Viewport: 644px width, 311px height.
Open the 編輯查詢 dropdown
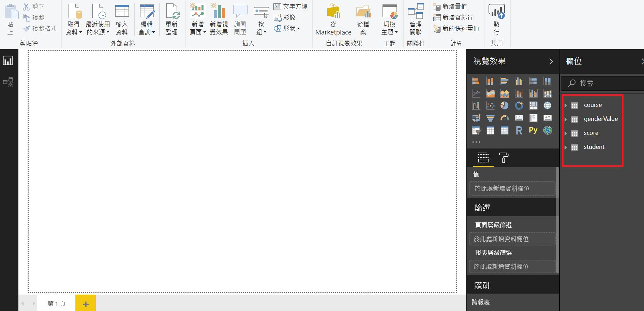coord(147,20)
